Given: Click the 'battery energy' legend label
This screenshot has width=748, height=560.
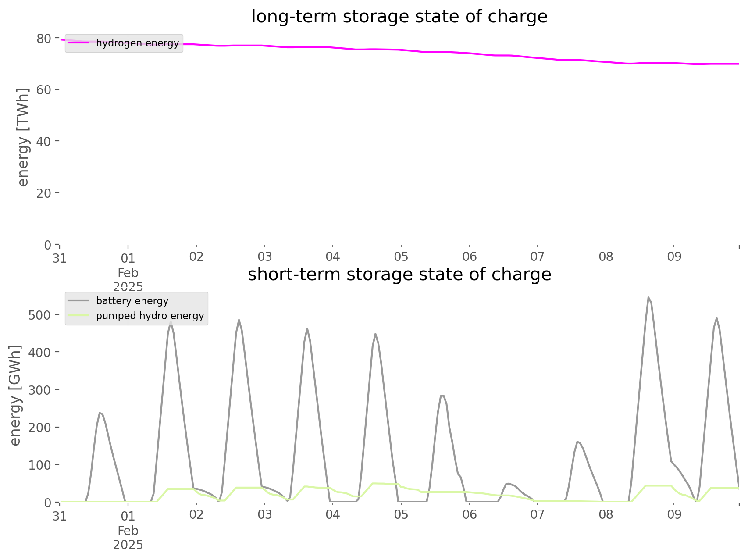Looking at the screenshot, I should pyautogui.click(x=132, y=301).
